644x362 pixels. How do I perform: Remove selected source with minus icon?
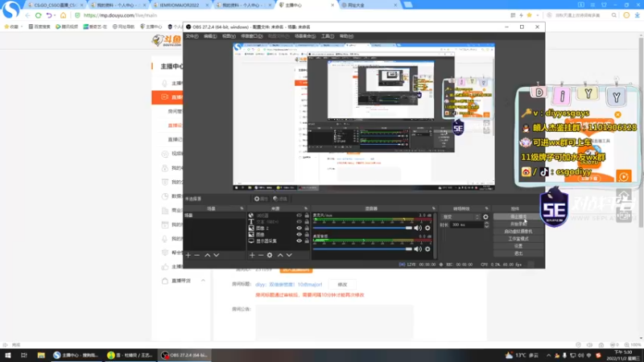tap(261, 255)
